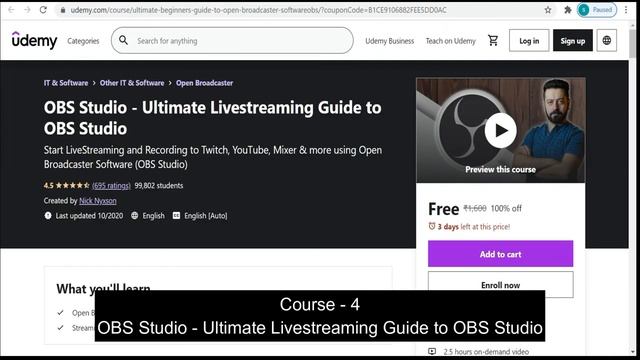Click the Udemy address bar URL
The height and width of the screenshot is (360, 640).
tap(258, 10)
